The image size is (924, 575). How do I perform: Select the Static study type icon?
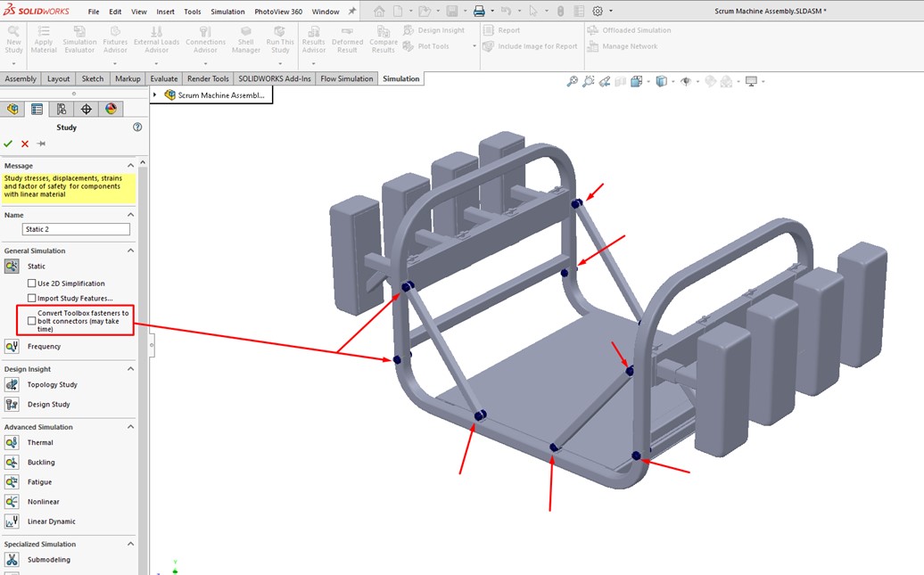[12, 267]
